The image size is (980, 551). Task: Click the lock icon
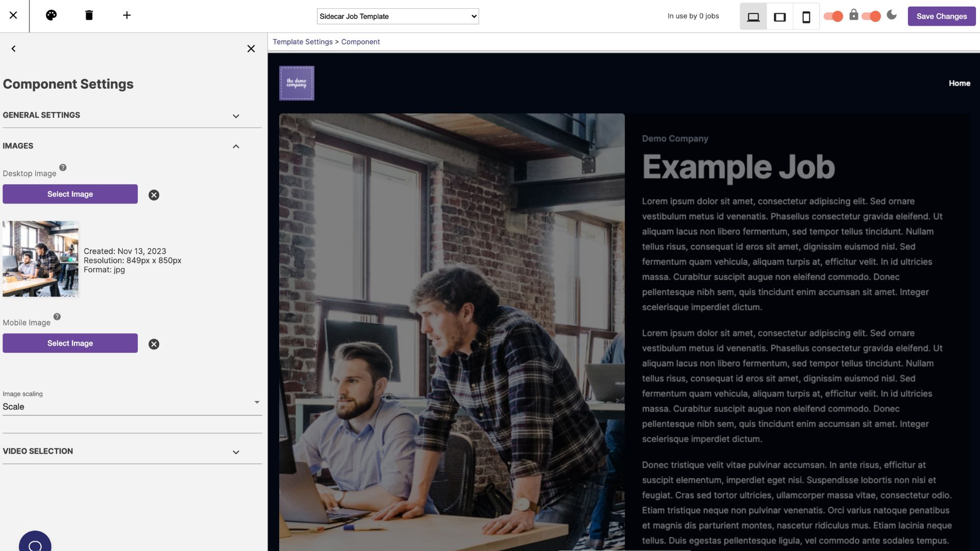pos(854,15)
